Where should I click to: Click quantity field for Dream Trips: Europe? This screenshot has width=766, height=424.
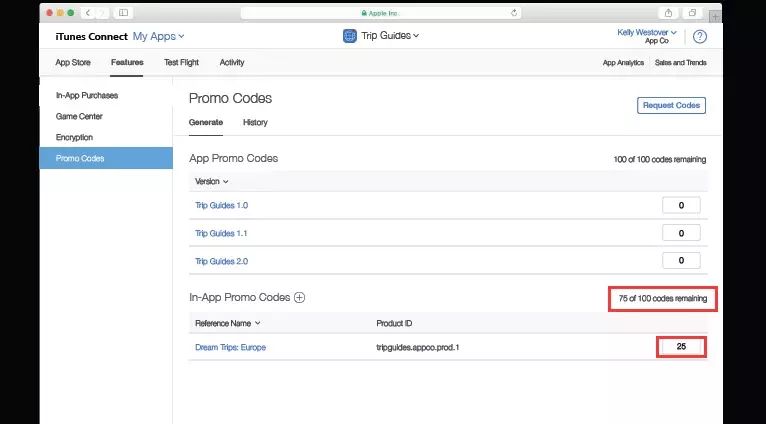tap(681, 347)
